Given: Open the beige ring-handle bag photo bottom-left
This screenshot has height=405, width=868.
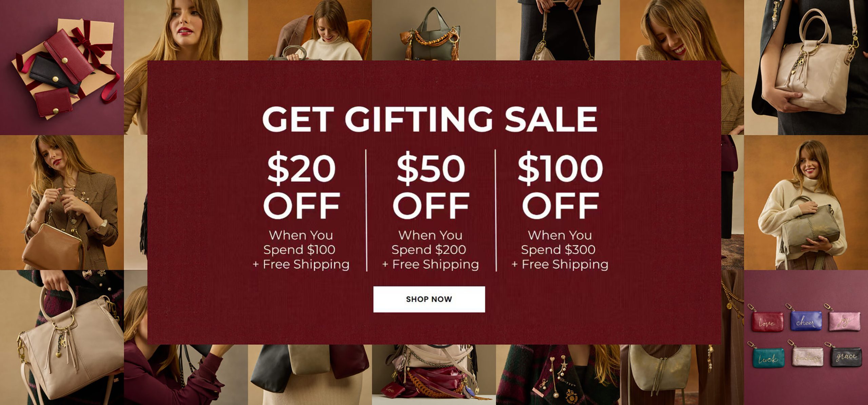Looking at the screenshot, I should coord(62,338).
